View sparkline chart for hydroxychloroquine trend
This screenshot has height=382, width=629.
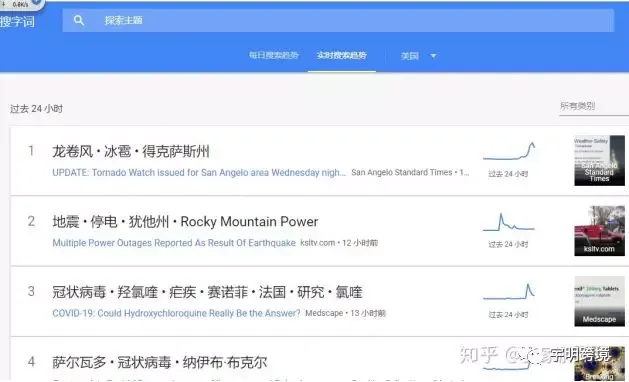click(509, 292)
